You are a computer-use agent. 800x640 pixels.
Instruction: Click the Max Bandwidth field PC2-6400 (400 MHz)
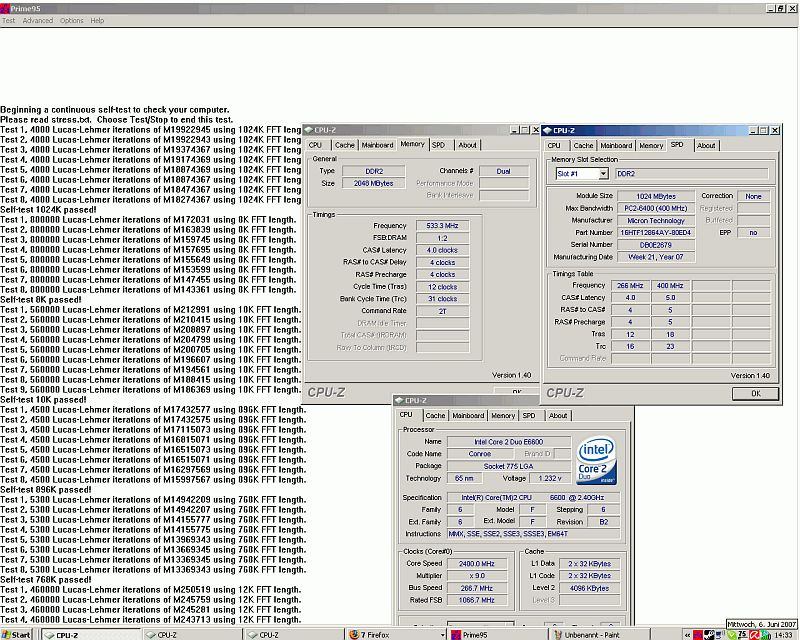(x=656, y=208)
